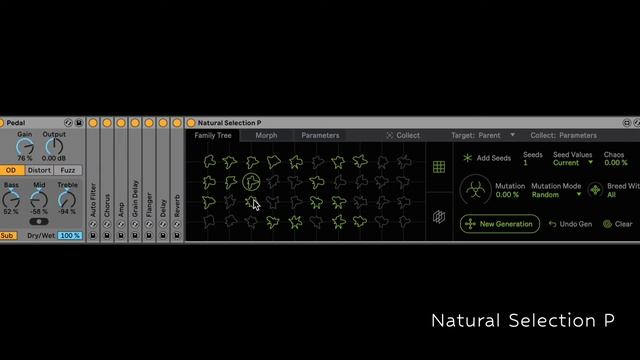
Task: Save preset icon for Grain Delay
Action: [135, 236]
